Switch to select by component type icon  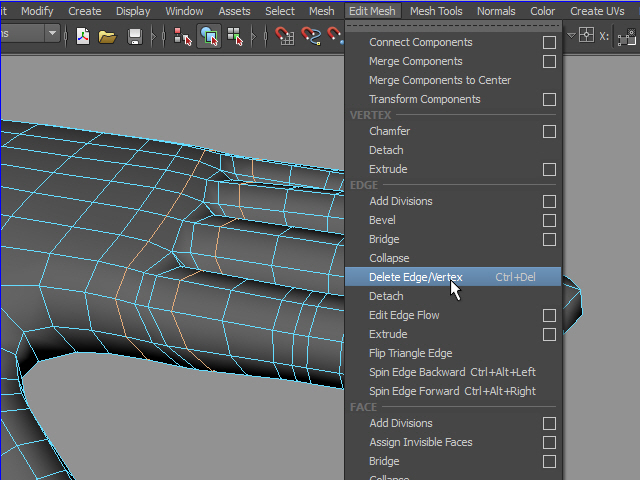pos(235,36)
